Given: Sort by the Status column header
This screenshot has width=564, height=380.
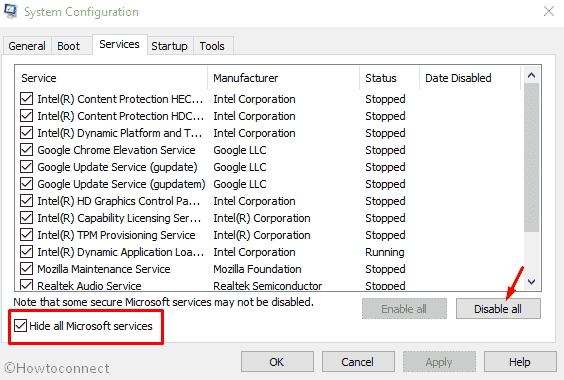Looking at the screenshot, I should (390, 78).
